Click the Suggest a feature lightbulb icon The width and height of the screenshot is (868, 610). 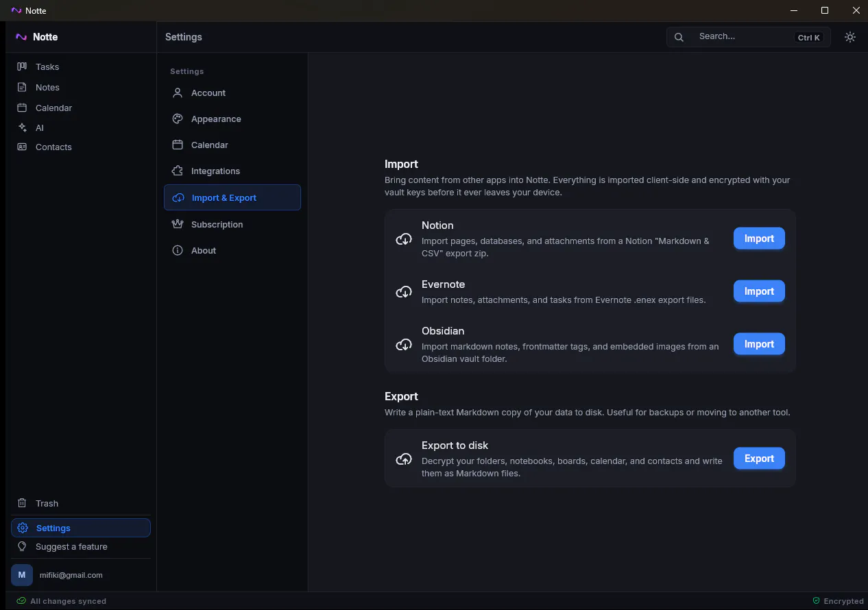click(22, 546)
